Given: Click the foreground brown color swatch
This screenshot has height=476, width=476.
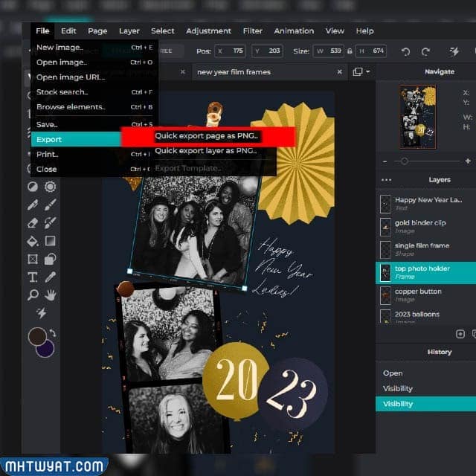Looking at the screenshot, I should click(37, 336).
